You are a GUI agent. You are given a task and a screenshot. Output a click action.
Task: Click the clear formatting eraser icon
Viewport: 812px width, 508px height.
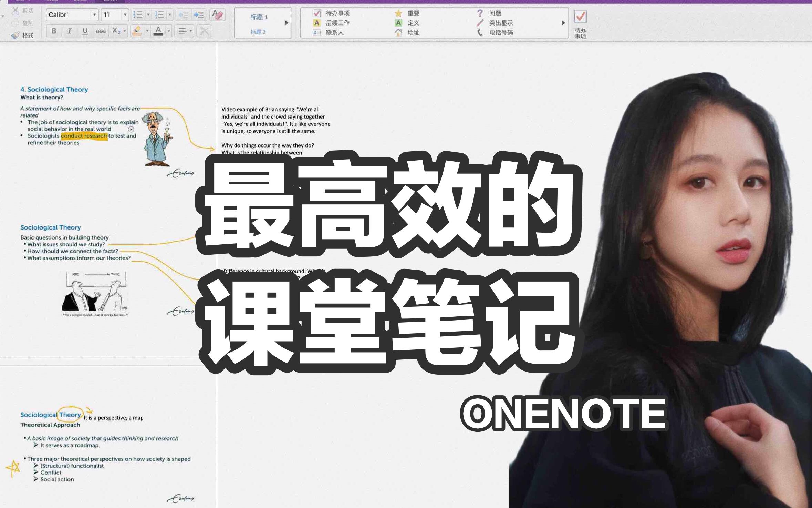coord(218,15)
